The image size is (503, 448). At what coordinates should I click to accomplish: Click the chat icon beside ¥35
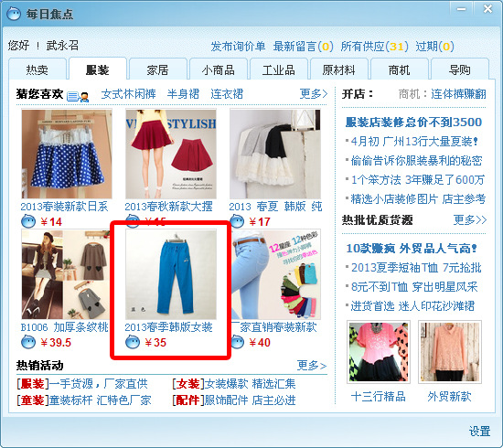[x=133, y=342]
